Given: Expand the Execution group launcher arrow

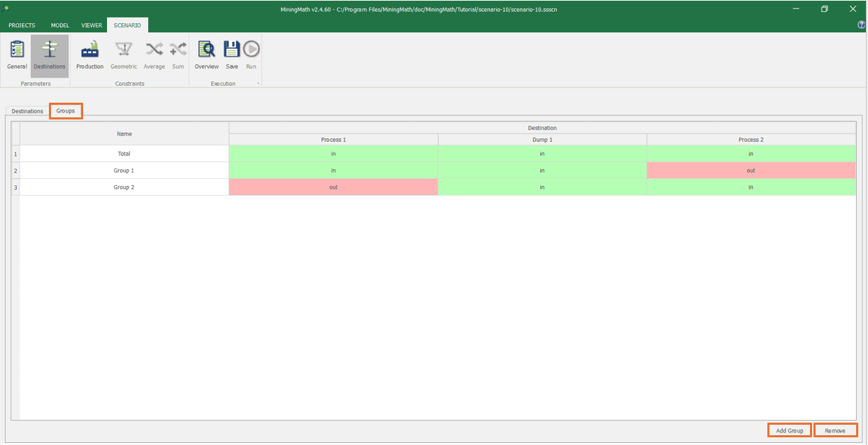Looking at the screenshot, I should (x=258, y=84).
